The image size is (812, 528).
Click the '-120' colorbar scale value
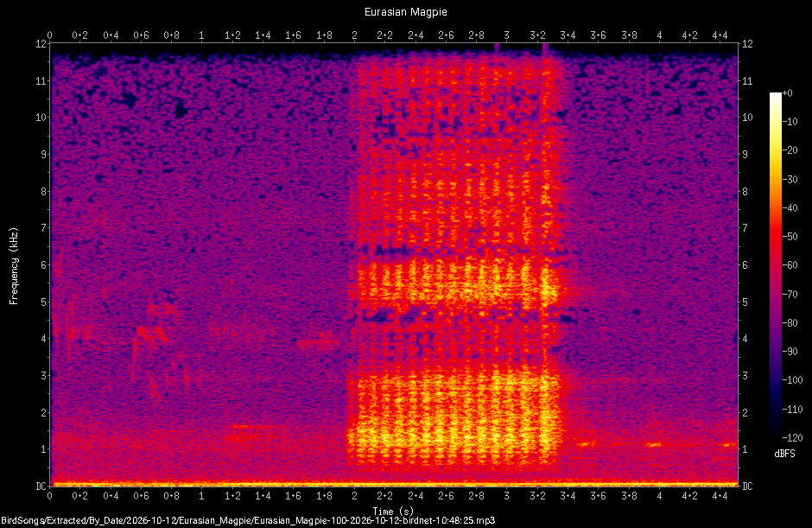pyautogui.click(x=792, y=438)
